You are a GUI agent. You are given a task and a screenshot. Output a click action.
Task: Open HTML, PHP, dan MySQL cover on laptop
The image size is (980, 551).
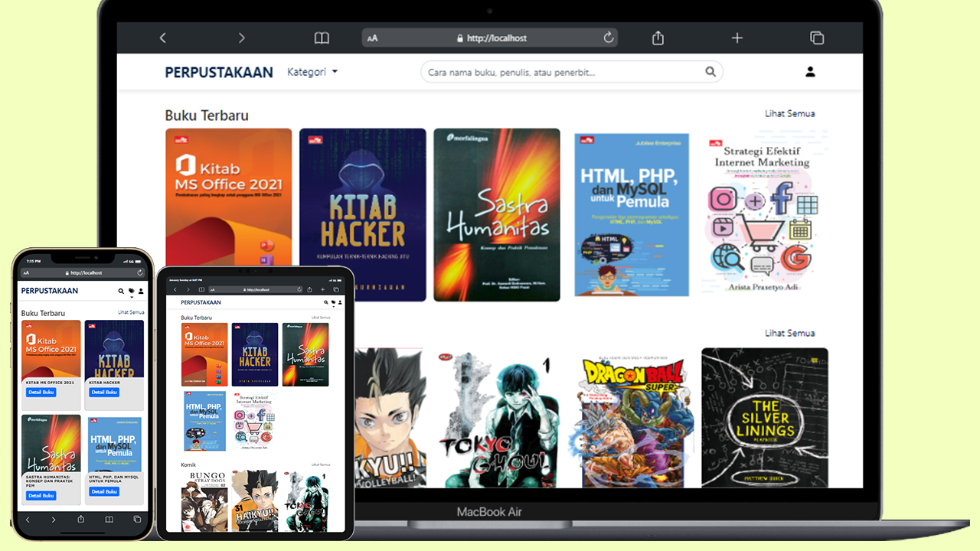click(632, 215)
